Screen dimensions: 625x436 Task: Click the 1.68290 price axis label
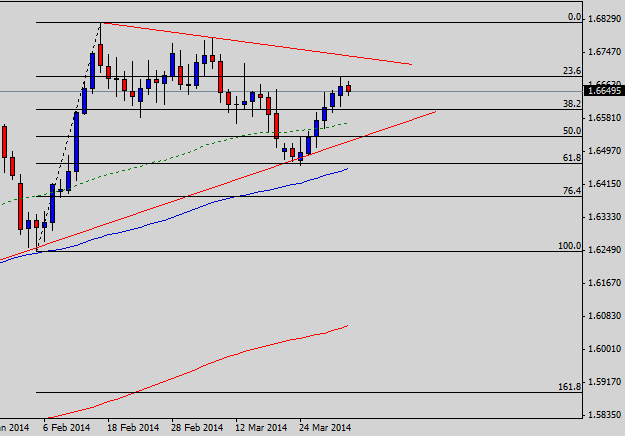[604, 19]
